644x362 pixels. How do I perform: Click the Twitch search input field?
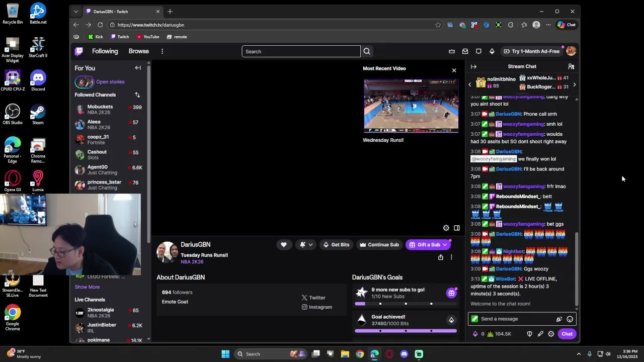click(301, 51)
